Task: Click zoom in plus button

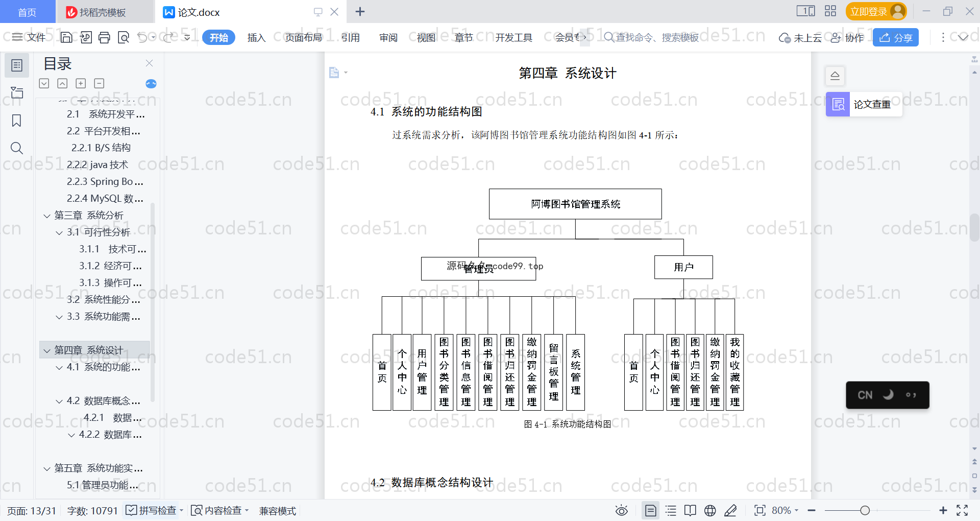Action: tap(943, 510)
